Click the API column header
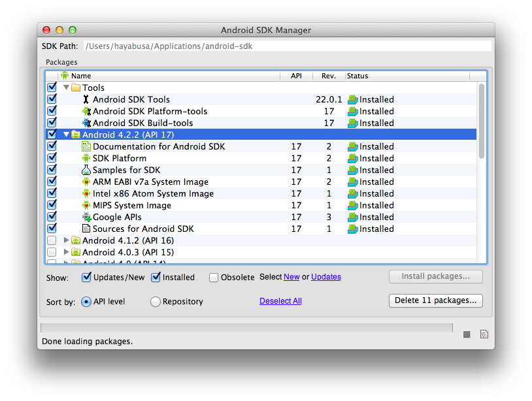Image resolution: width=532 pixels, height=401 pixels. tap(296, 76)
